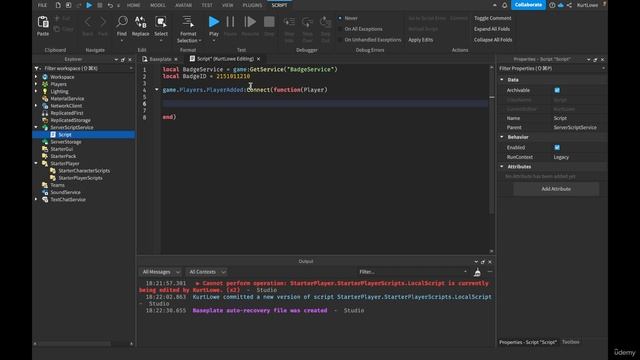Click the cloud icon near Collaborate
The image size is (640, 360).
(561, 5)
